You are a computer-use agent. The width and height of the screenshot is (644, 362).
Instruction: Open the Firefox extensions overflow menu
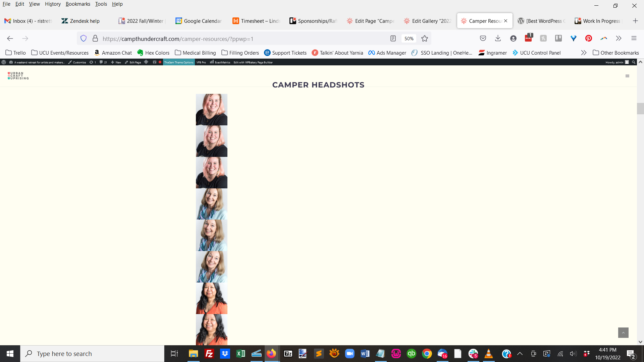[x=618, y=38]
